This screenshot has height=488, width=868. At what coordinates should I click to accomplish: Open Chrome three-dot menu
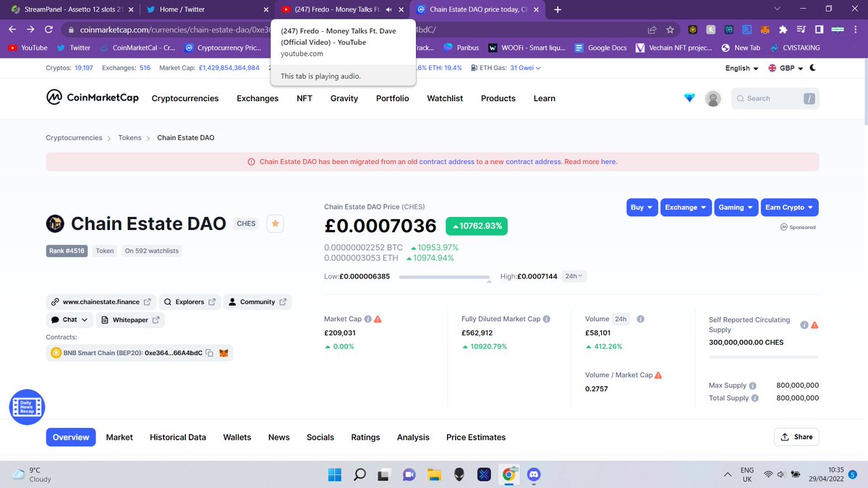pos(856,30)
